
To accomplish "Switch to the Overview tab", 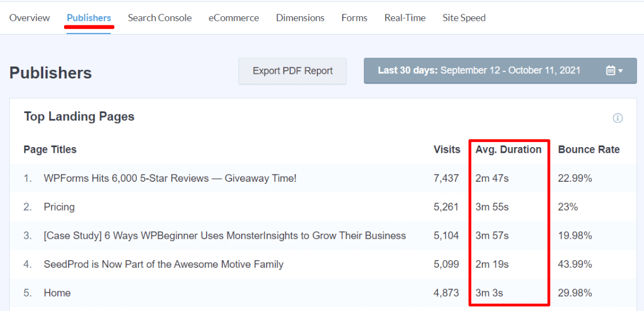I will pos(29,18).
